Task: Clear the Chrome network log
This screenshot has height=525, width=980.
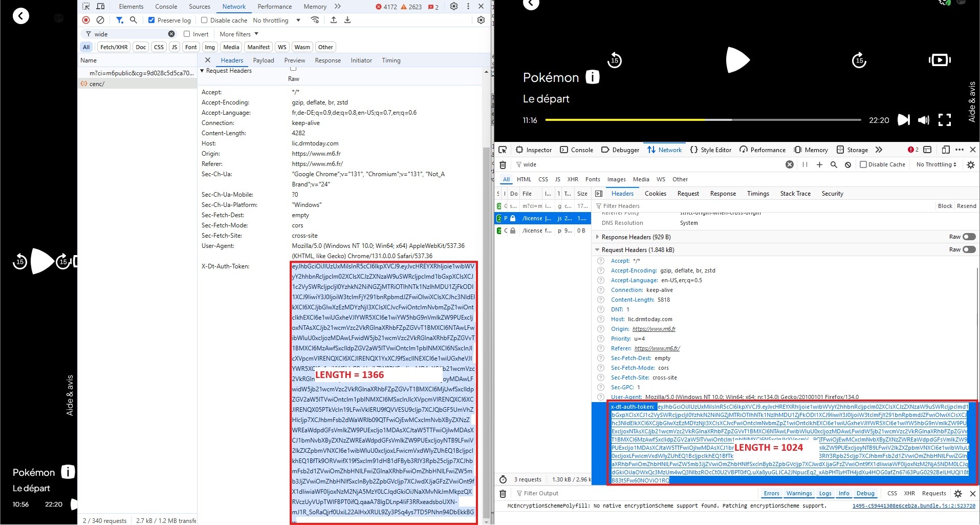Action: pyautogui.click(x=100, y=20)
